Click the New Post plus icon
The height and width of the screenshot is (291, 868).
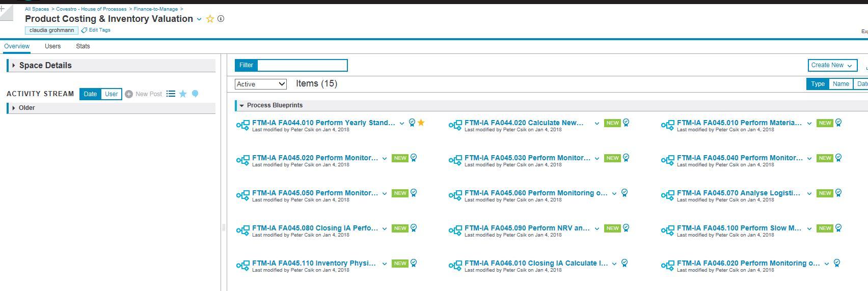tap(129, 94)
